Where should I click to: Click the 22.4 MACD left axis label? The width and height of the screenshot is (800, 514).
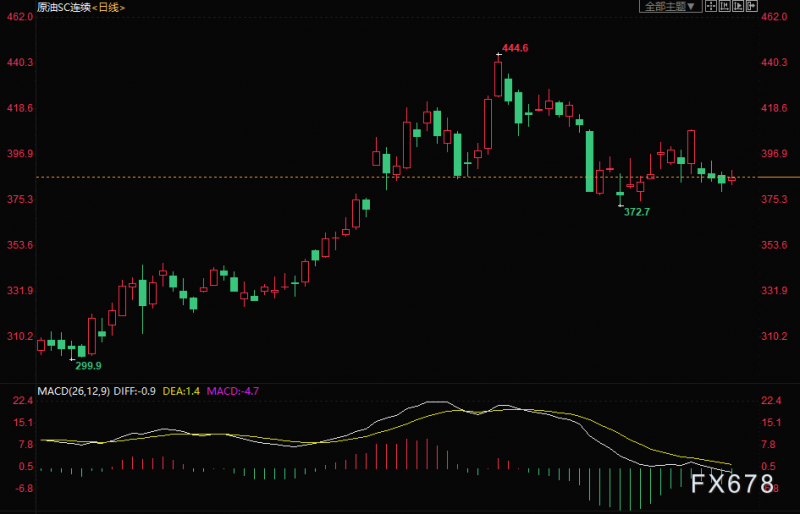tap(23, 401)
